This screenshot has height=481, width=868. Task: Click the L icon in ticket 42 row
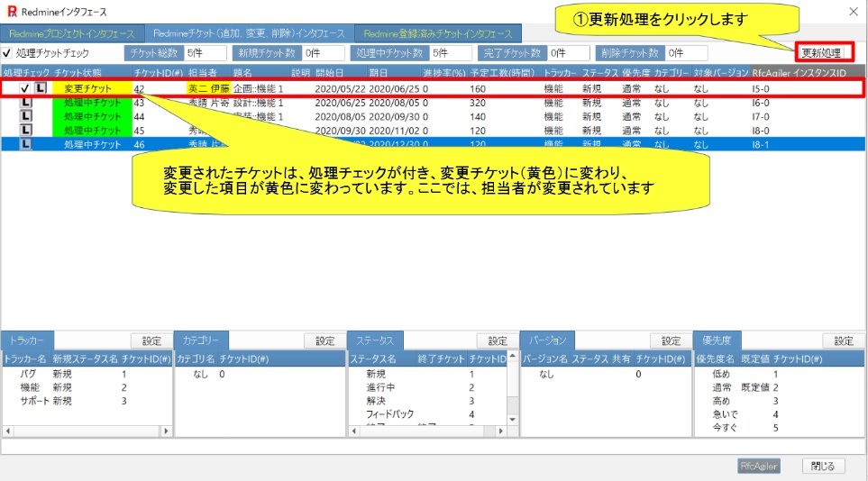tap(41, 88)
